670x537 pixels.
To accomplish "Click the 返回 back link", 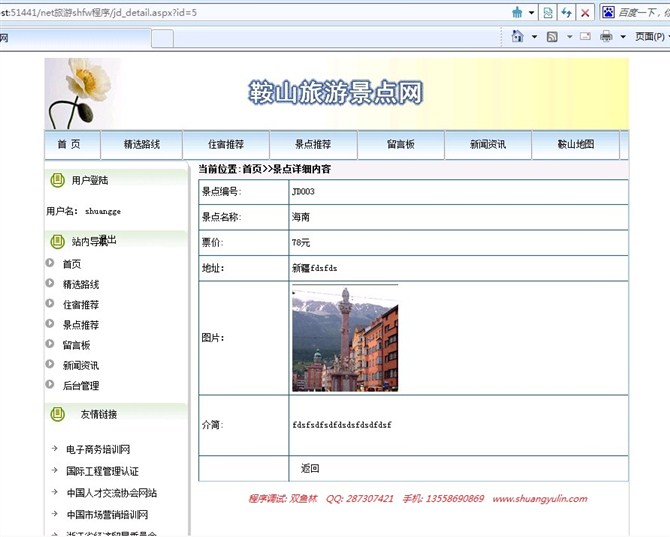I will (310, 469).
